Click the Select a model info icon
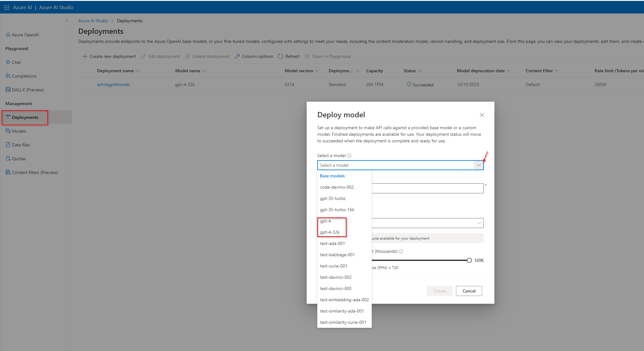The width and height of the screenshot is (644, 351). point(349,156)
